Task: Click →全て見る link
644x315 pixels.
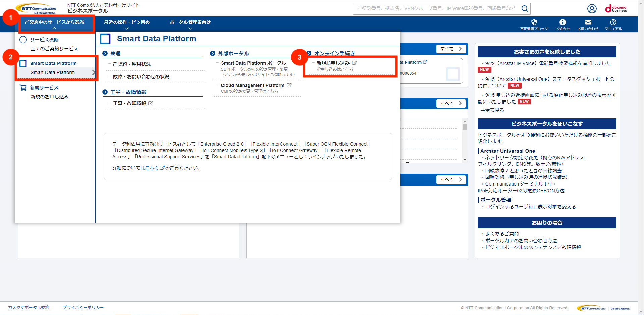Action: pos(492,110)
